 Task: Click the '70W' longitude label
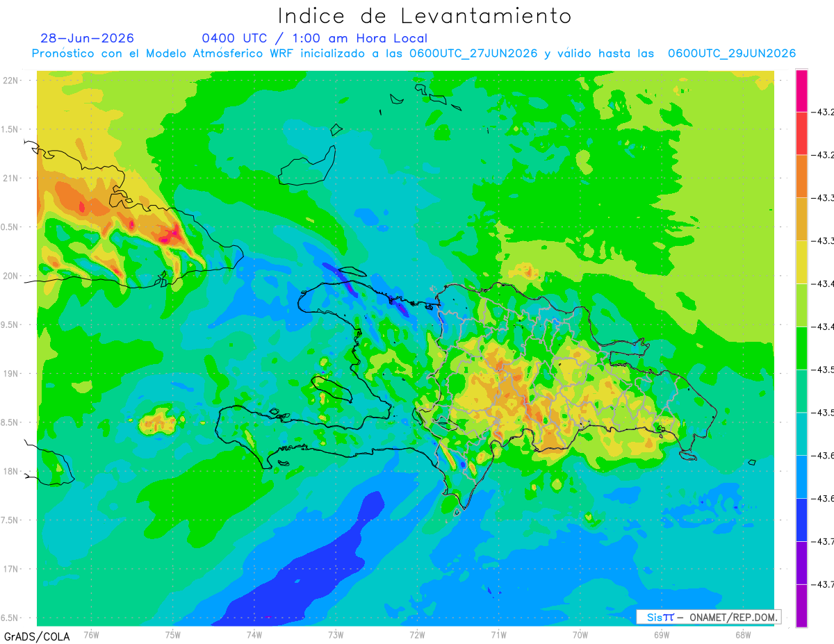[580, 635]
